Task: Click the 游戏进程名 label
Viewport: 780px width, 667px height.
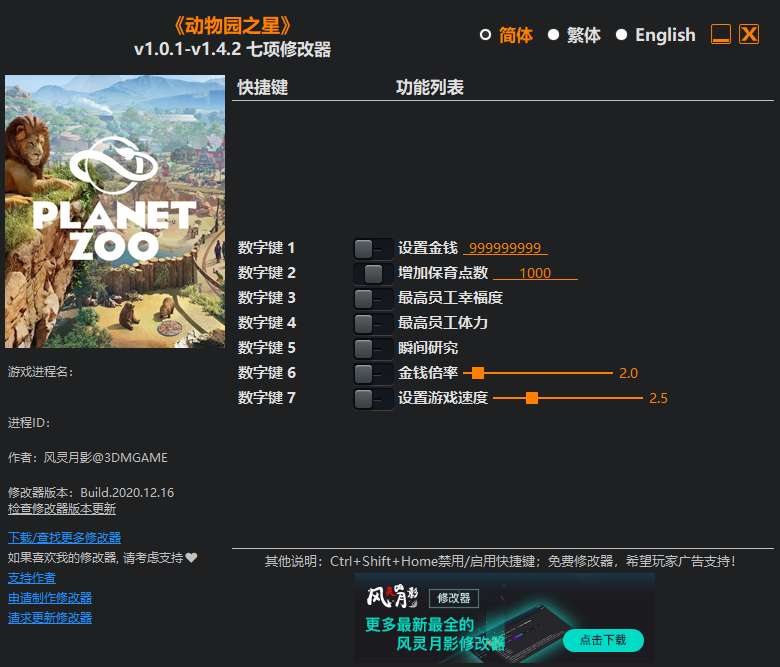Action: 41,372
